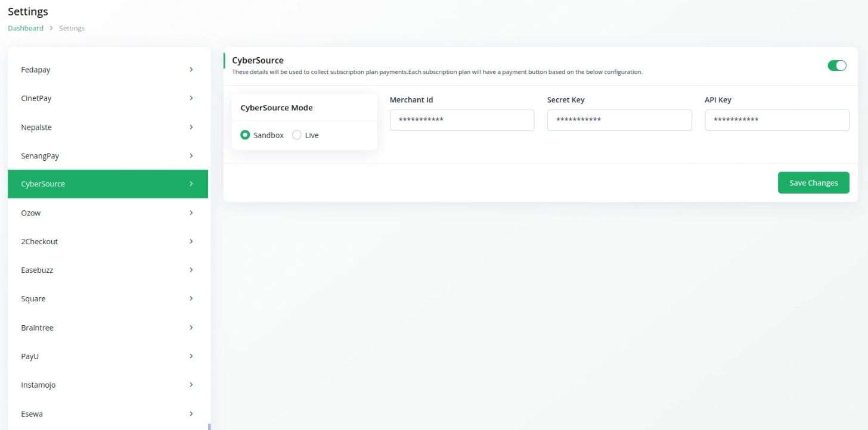This screenshot has width=868, height=430.
Task: Click the chevron next to Easebuzz
Action: tap(191, 270)
